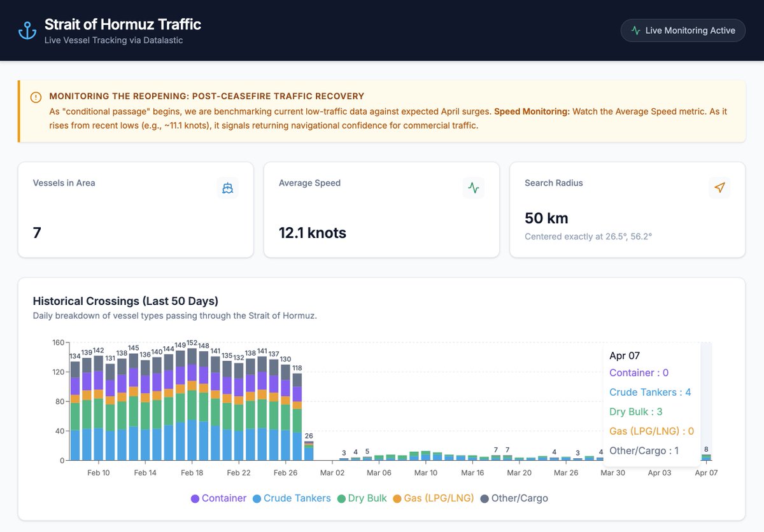Screen dimensions: 764x532
Task: Click the pulse icon on Average Speed card
Action: pyautogui.click(x=473, y=188)
